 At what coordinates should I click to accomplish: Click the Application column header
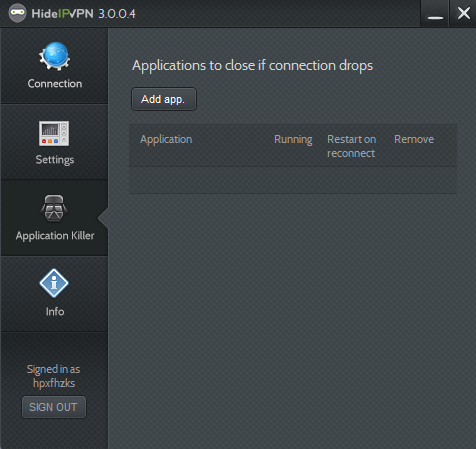tap(166, 139)
